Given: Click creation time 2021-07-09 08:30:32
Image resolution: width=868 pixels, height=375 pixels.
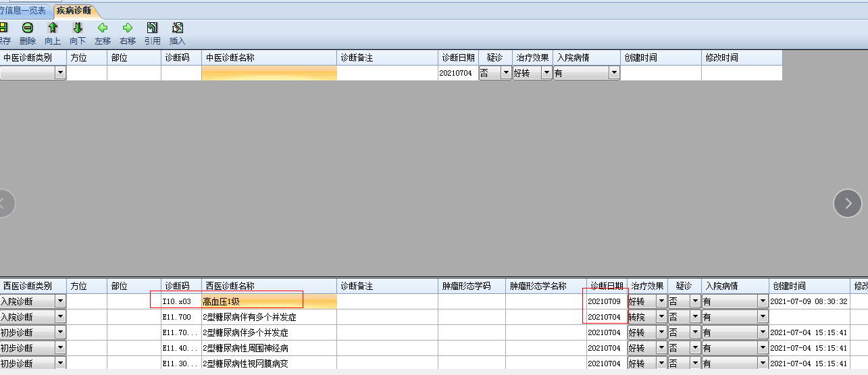Looking at the screenshot, I should click(x=809, y=301).
